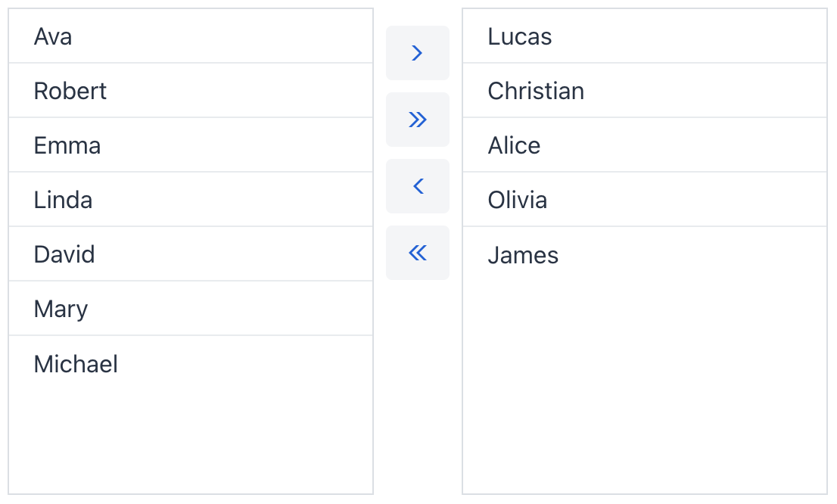The image size is (837, 504).
Task: Select David from the left list
Action: [x=64, y=254]
